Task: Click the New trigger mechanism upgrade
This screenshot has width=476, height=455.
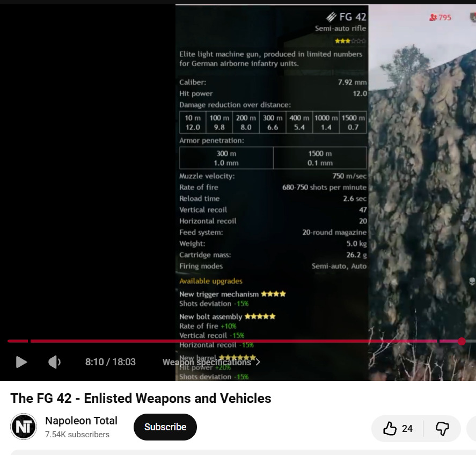Action: 232,294
